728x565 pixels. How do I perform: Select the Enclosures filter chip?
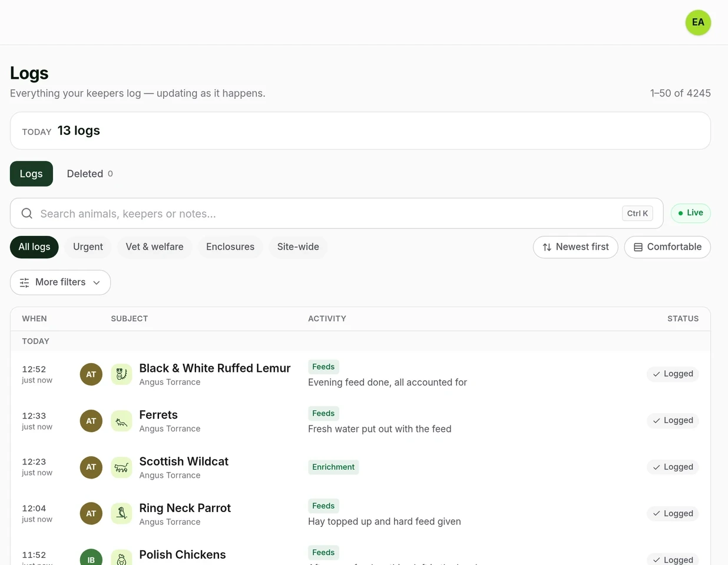point(230,247)
